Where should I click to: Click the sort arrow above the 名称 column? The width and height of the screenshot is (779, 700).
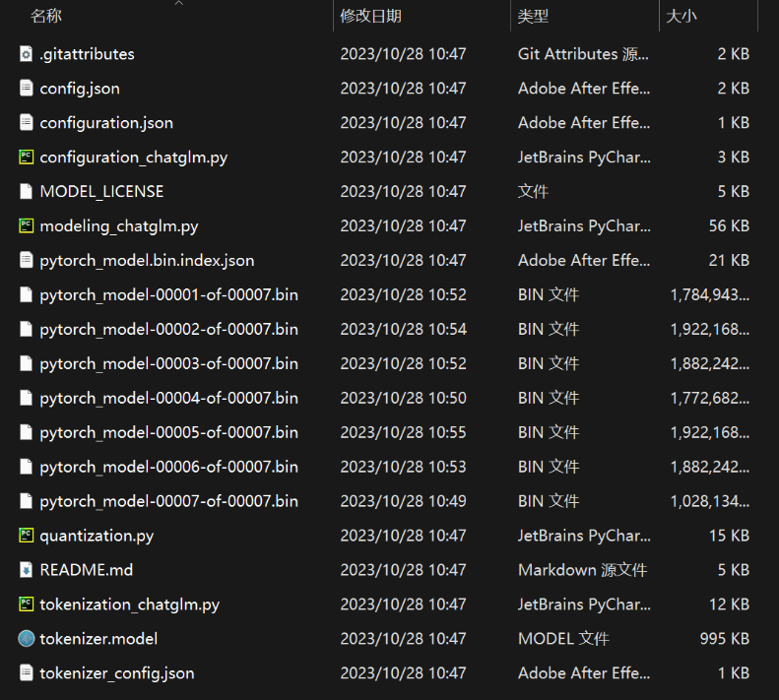[x=179, y=3]
